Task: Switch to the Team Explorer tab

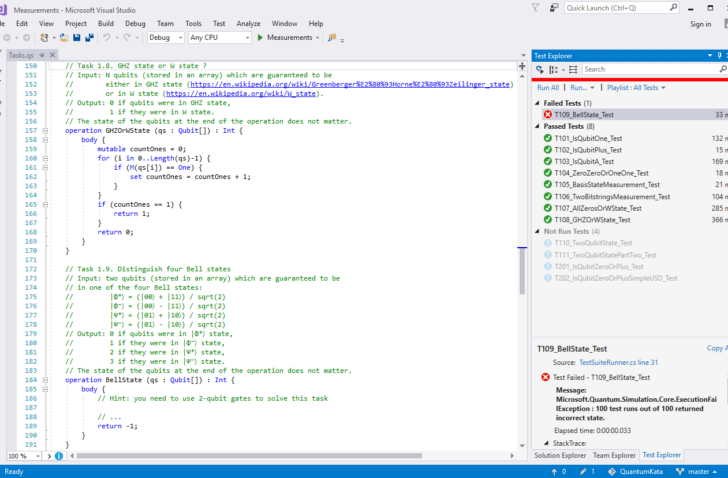Action: click(614, 456)
